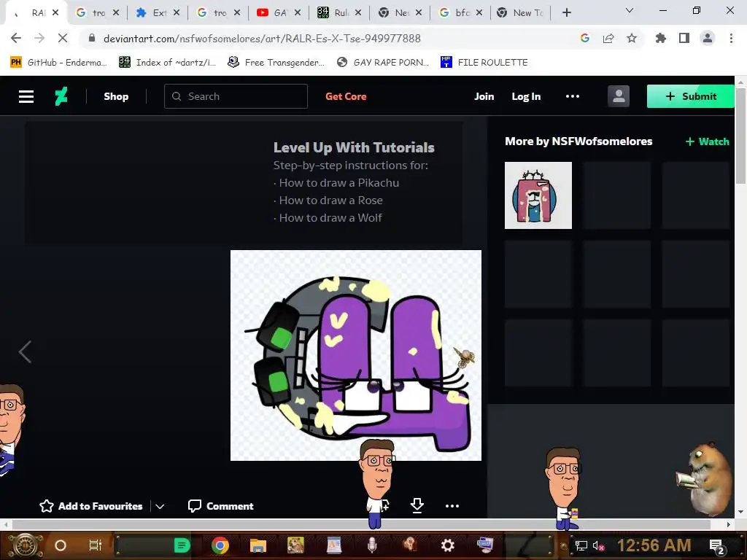Open Task View on the taskbar

96,545
